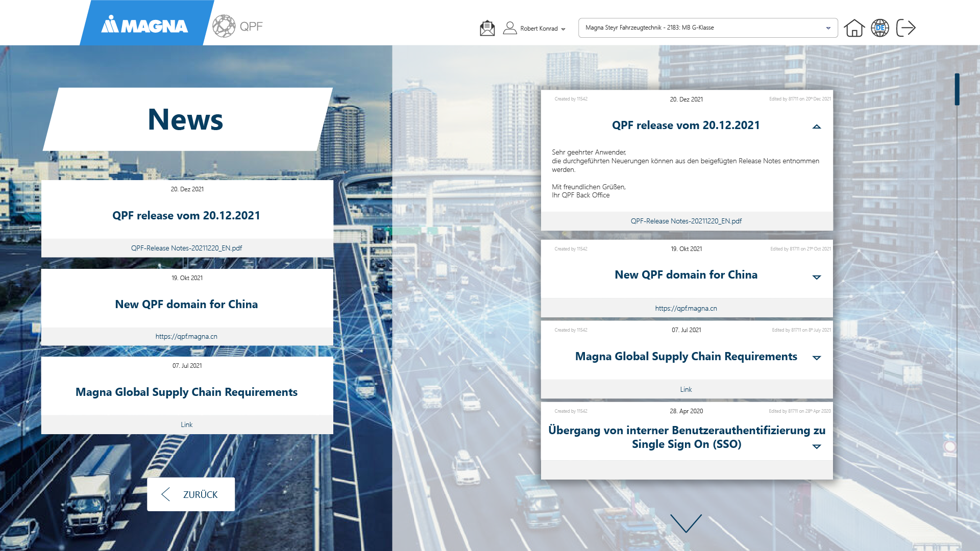This screenshot has width=980, height=551.
Task: Open QPF-Release Notes PDF in left news card
Action: tap(187, 248)
